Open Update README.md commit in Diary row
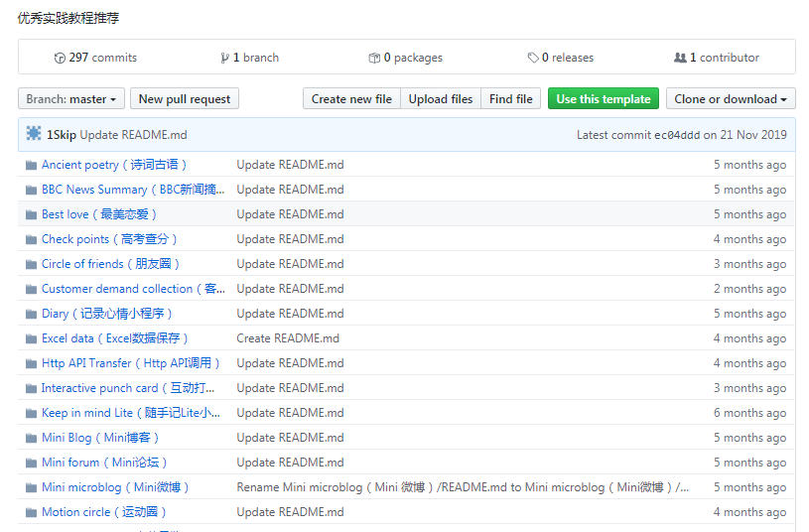This screenshot has height=532, width=809. (x=290, y=314)
